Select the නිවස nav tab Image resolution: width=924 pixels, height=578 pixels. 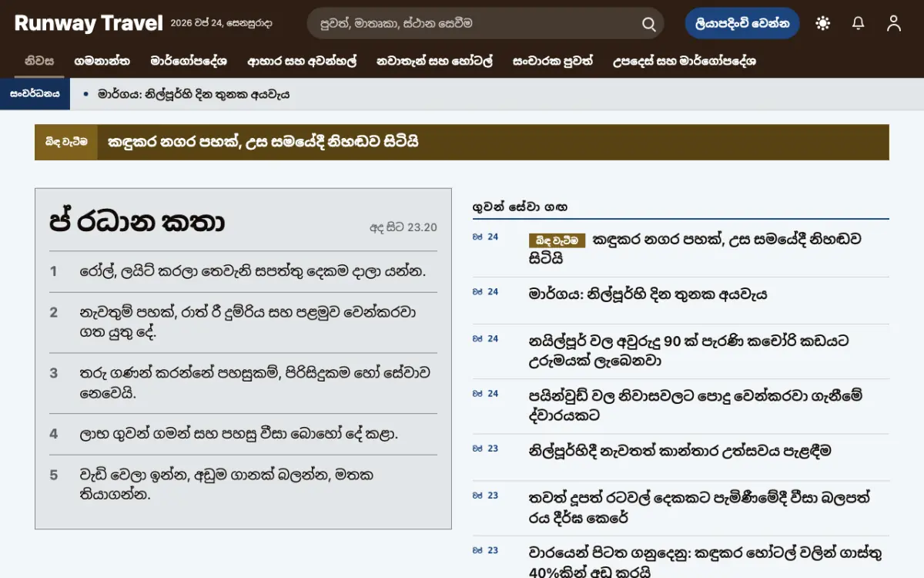[39, 61]
